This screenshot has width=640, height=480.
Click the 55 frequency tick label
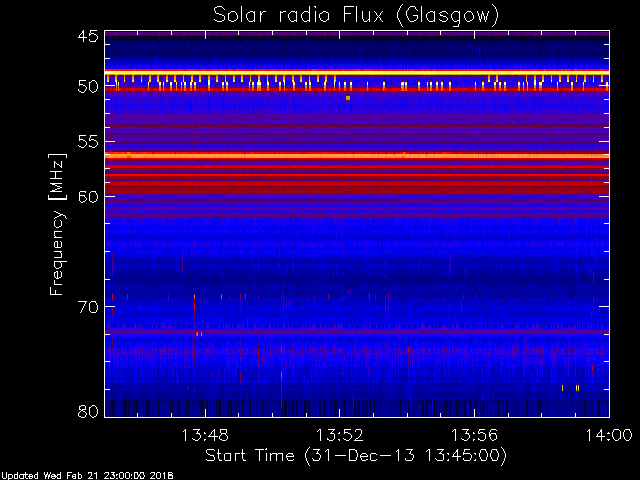pyautogui.click(x=88, y=142)
